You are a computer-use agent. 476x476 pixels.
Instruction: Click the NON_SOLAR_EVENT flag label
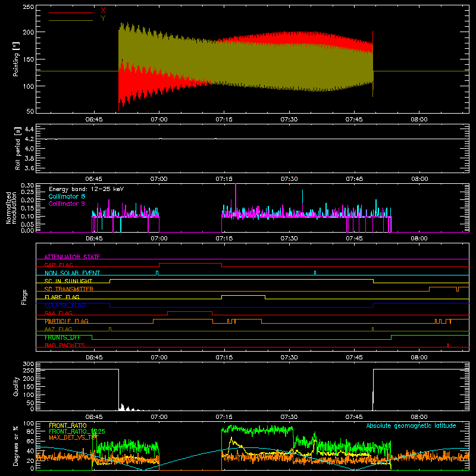72,273
